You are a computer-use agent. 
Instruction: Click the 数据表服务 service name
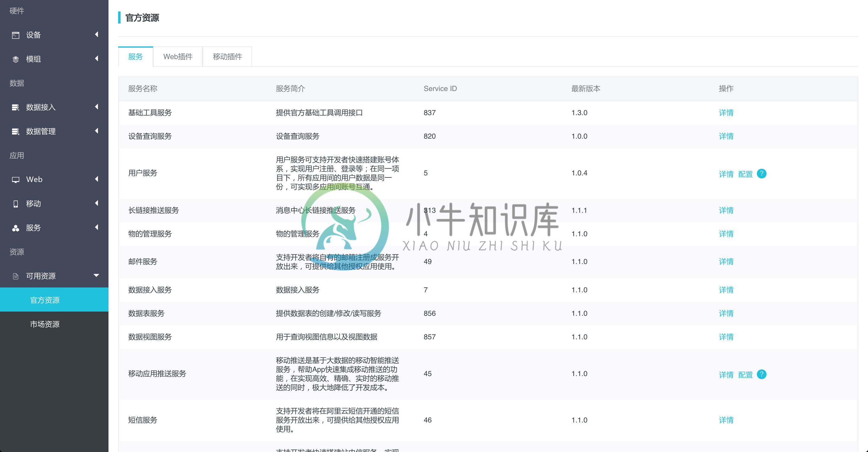click(146, 314)
